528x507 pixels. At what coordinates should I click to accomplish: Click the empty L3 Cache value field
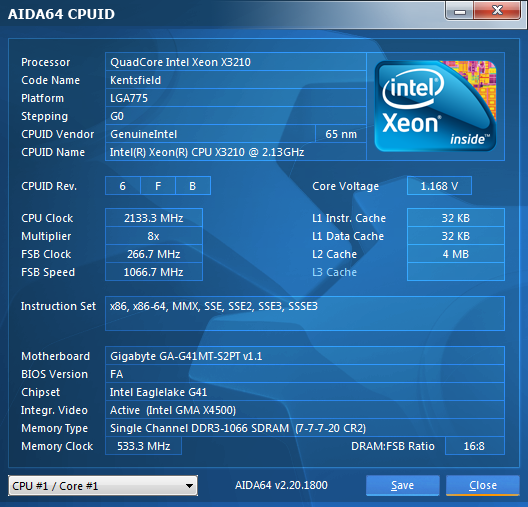456,272
